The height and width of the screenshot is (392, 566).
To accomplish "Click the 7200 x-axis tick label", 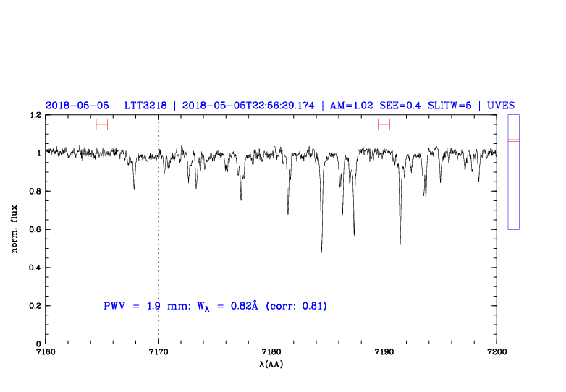I will 497,352.
